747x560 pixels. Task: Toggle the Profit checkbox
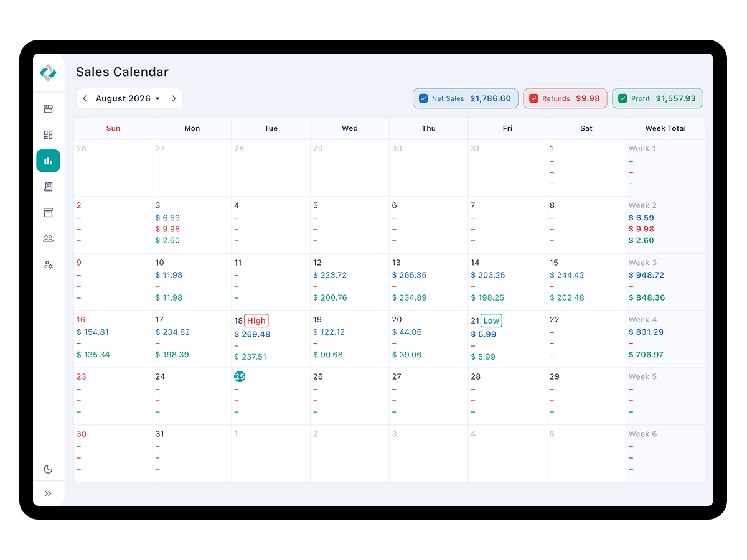point(622,98)
